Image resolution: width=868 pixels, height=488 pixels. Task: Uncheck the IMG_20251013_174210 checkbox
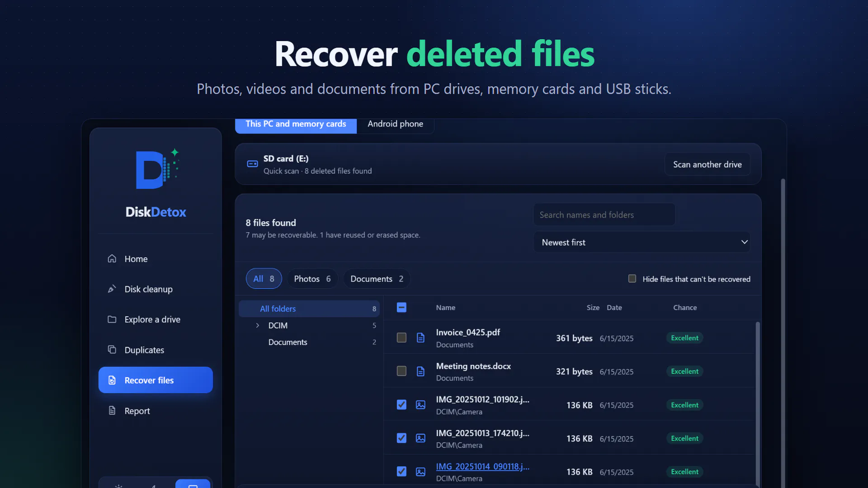coord(401,438)
